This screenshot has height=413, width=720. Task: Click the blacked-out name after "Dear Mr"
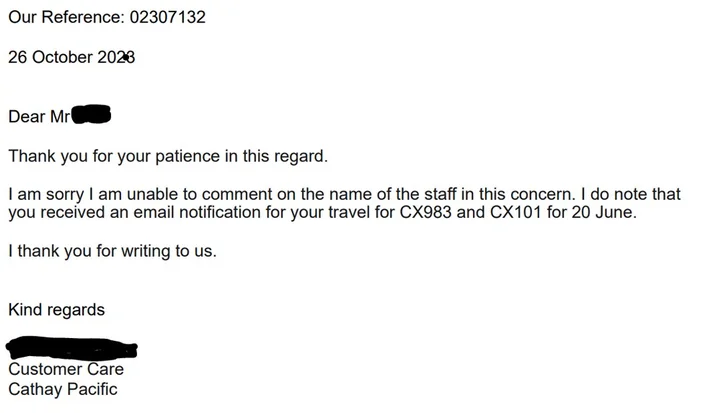point(91,116)
